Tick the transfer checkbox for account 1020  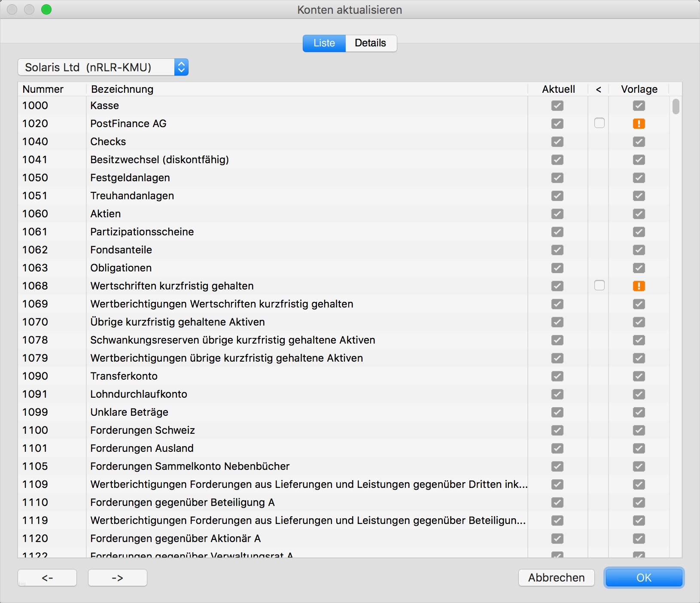tap(599, 123)
